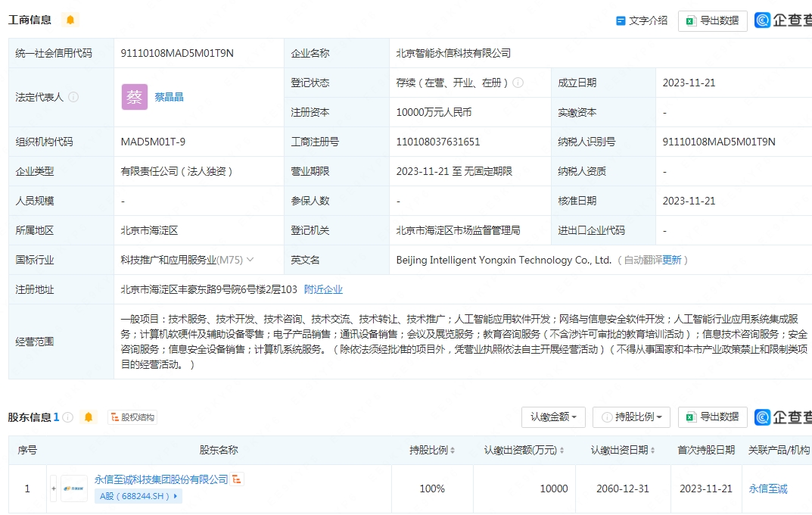Sort by 持股比例 column header
Viewport: 812px width, 515px height.
(x=432, y=450)
